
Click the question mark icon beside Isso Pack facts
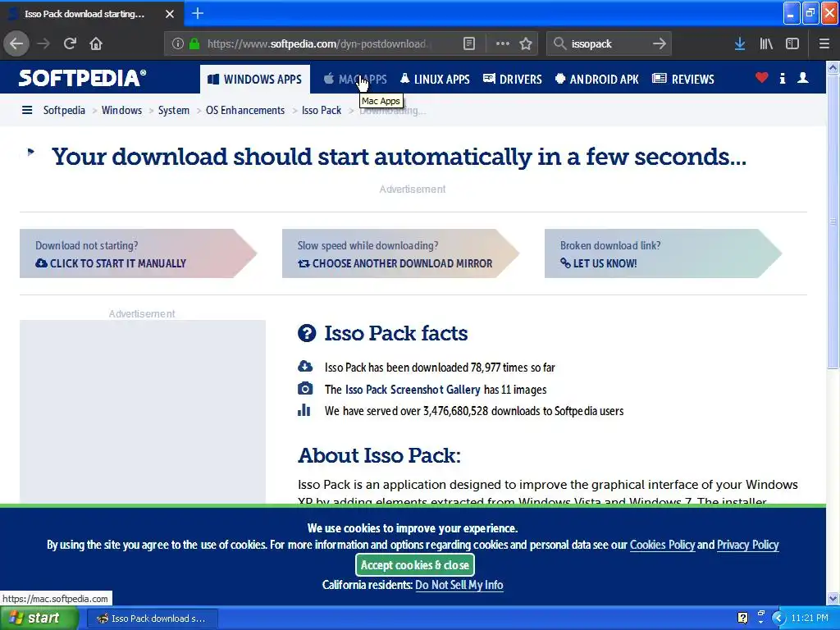(307, 333)
